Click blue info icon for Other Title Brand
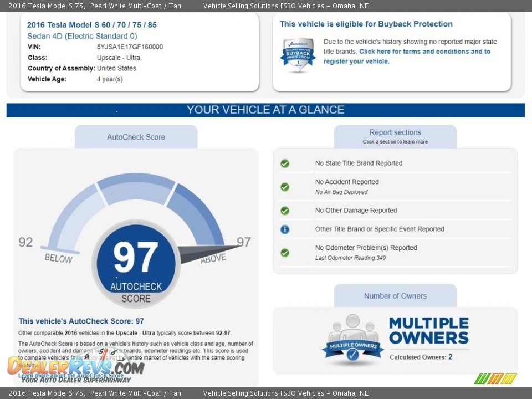532x399 pixels. [x=285, y=229]
